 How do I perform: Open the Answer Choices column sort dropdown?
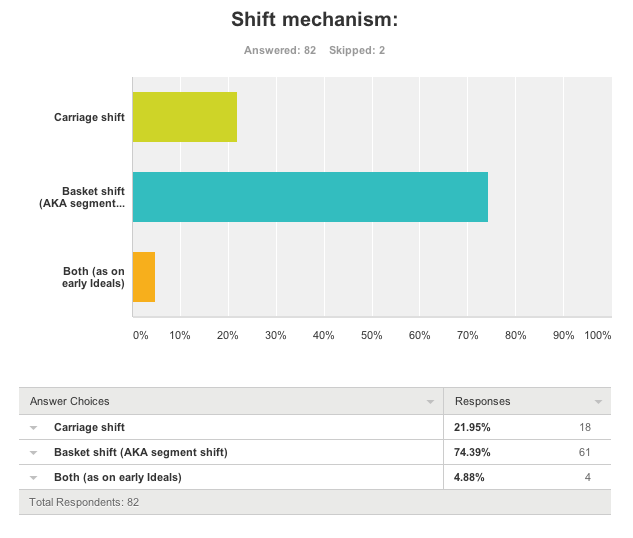[430, 402]
